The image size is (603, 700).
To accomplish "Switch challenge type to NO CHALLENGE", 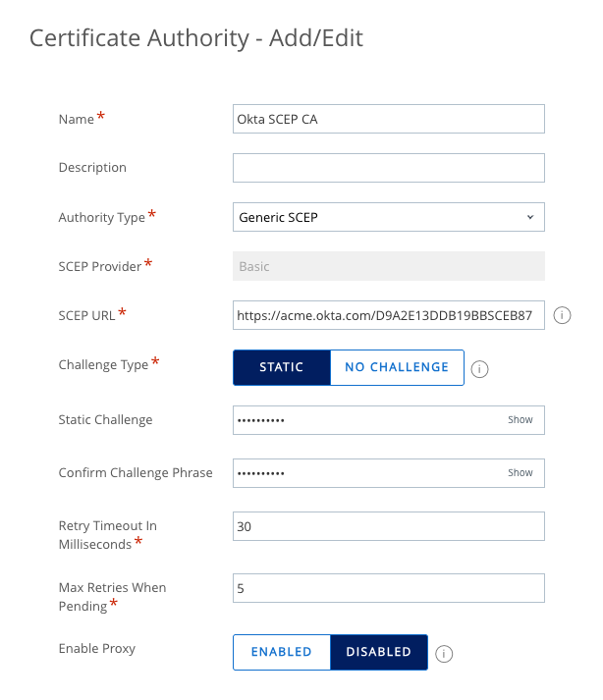I will 397,367.
